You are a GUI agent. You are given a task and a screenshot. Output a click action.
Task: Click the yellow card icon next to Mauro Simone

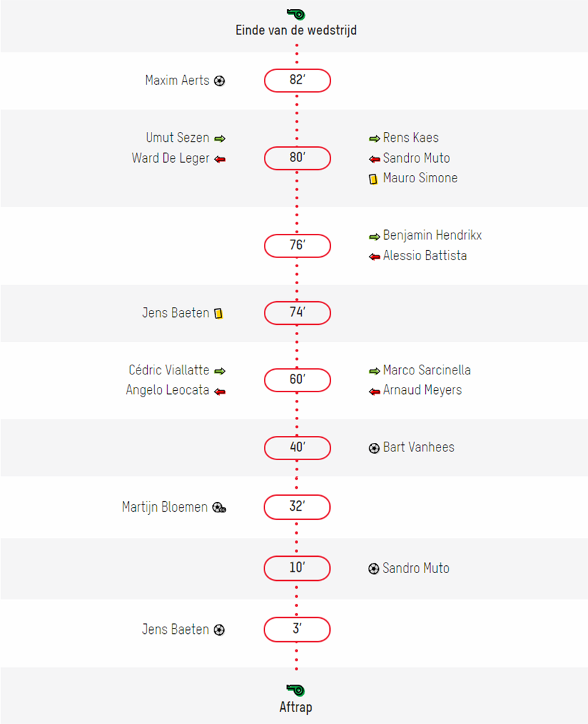[374, 178]
